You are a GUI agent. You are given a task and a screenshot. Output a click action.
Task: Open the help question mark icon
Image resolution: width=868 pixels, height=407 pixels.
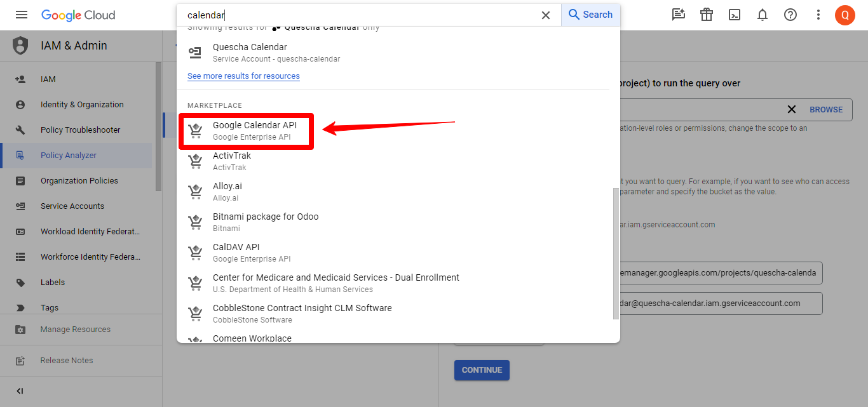pos(790,15)
